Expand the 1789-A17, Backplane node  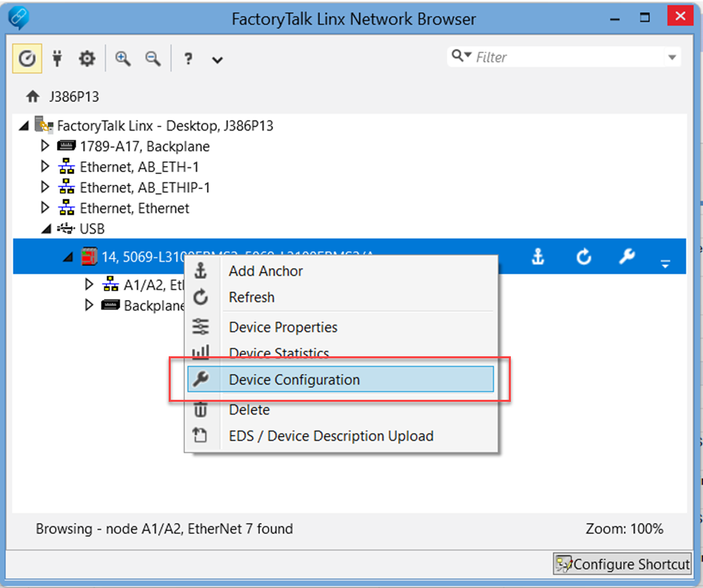point(46,146)
